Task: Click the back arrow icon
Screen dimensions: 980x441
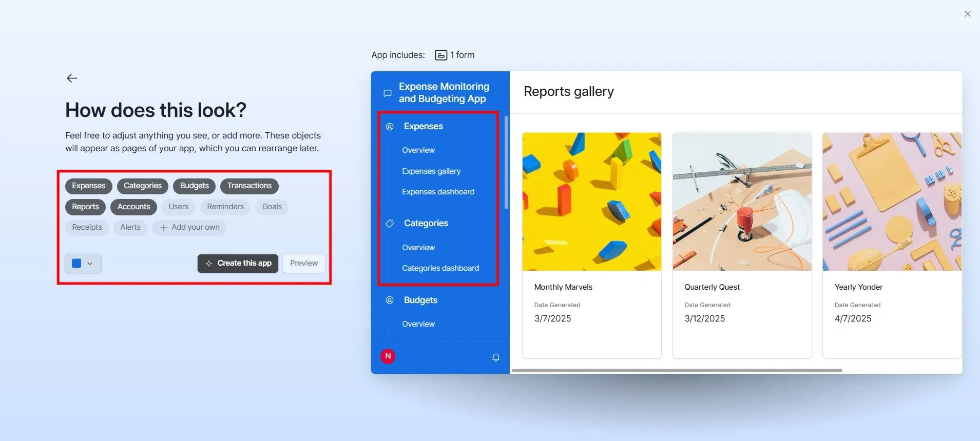Action: point(72,78)
